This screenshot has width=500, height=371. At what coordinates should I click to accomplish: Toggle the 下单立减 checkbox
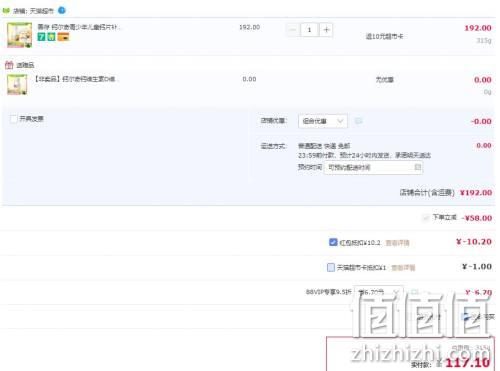(x=425, y=218)
